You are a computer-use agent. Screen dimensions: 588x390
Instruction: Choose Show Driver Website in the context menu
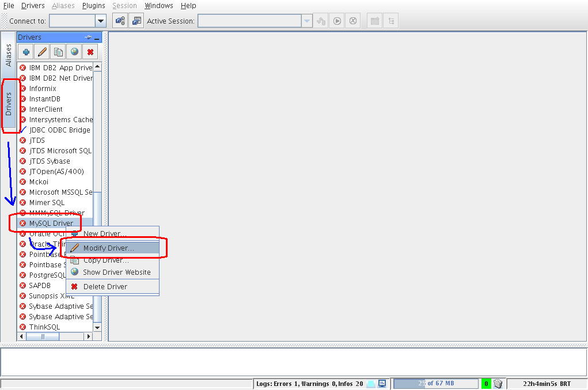pos(112,272)
